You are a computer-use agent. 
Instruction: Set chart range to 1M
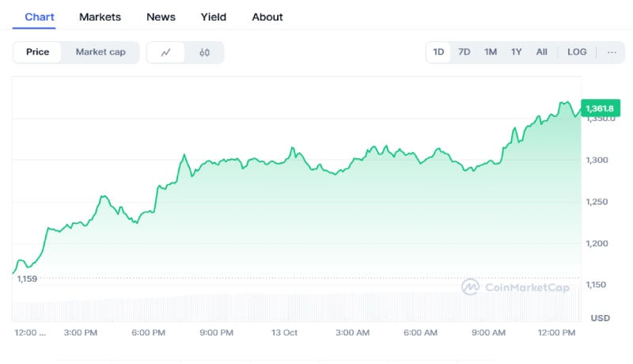[x=490, y=52]
